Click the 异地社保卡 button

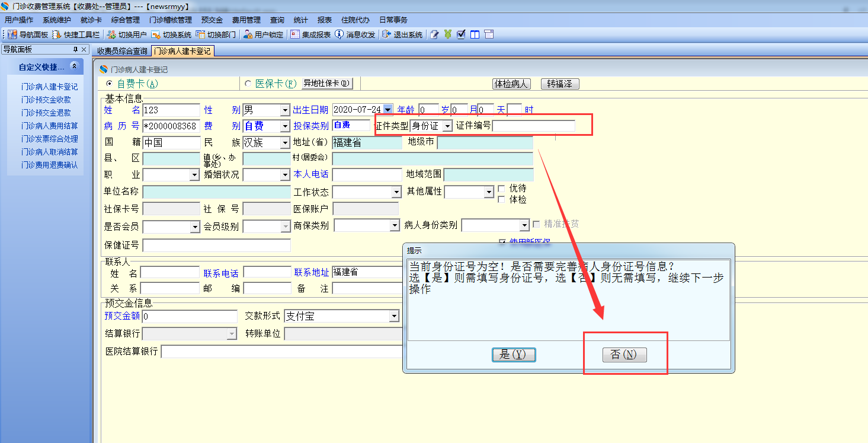[x=327, y=84]
